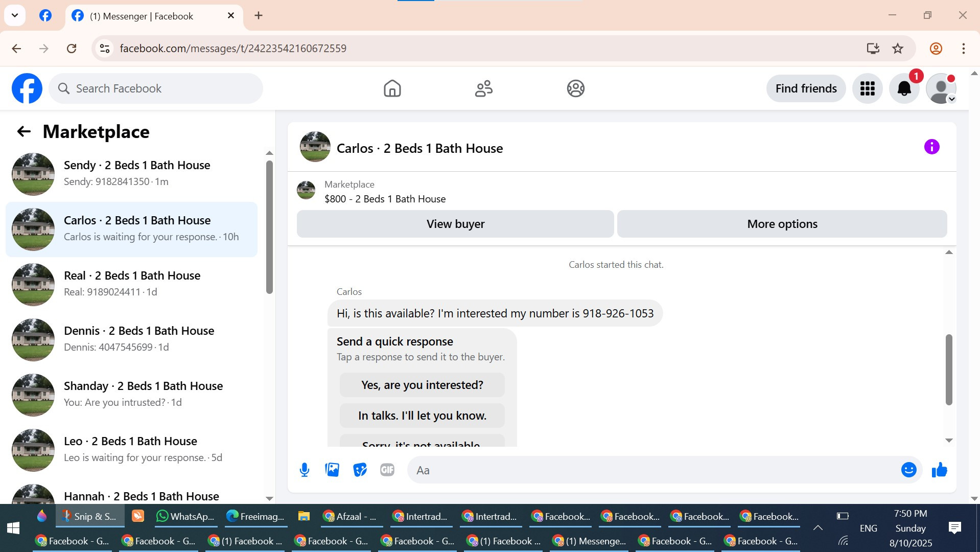This screenshot has height=552, width=980.
Task: Open the Carlos conversation in list
Action: 131,229
